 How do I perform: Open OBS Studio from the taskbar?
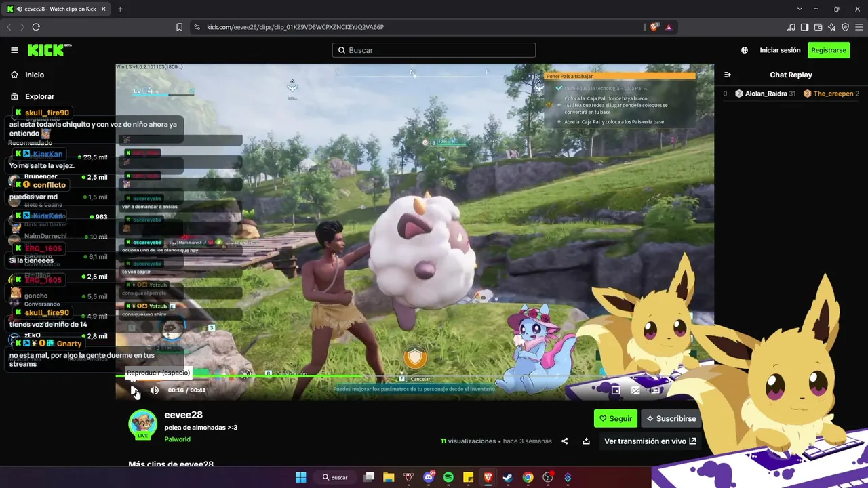click(548, 477)
